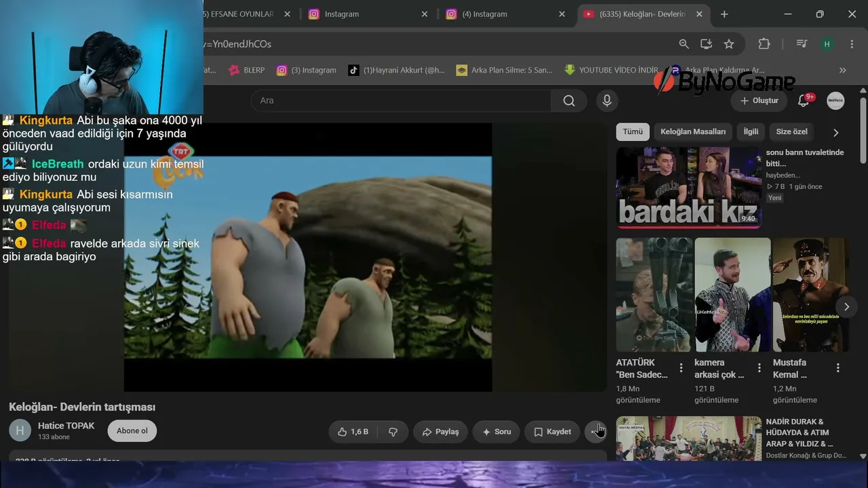Show more bookmarks with the chevron

tap(843, 70)
